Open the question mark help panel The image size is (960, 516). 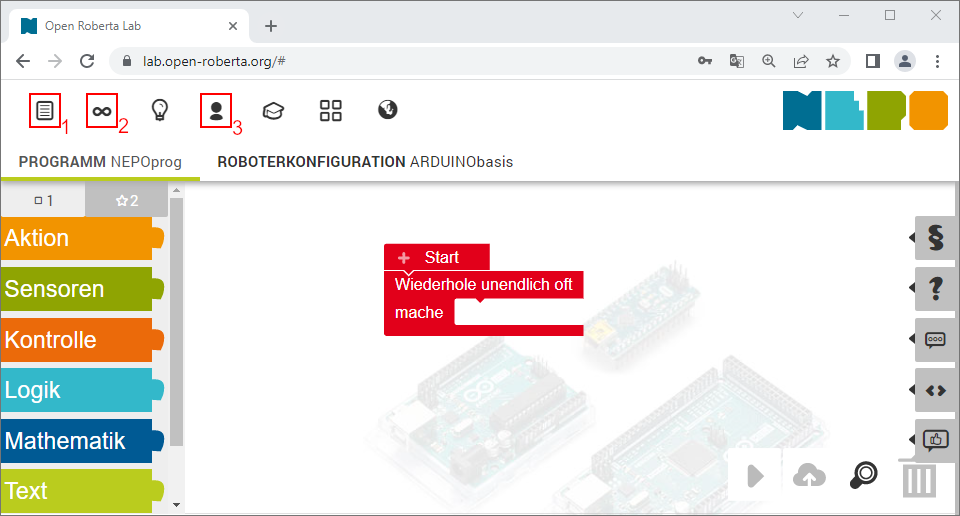coord(935,288)
